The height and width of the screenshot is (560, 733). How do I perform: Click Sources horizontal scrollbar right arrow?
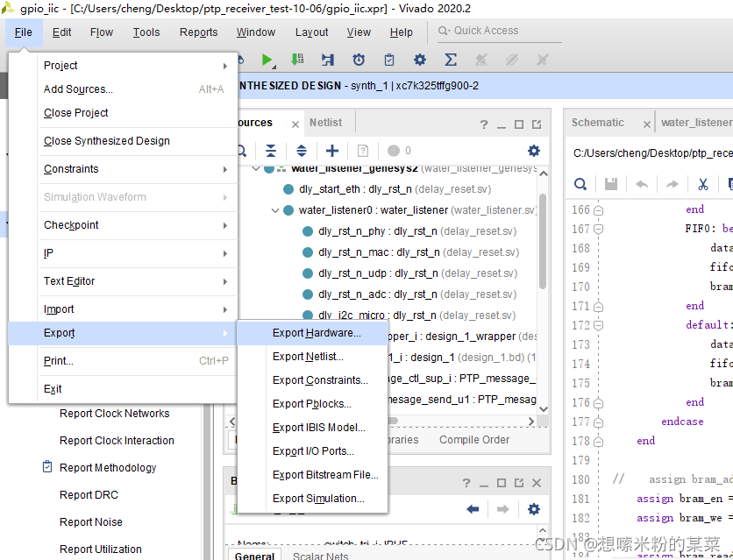pos(531,422)
